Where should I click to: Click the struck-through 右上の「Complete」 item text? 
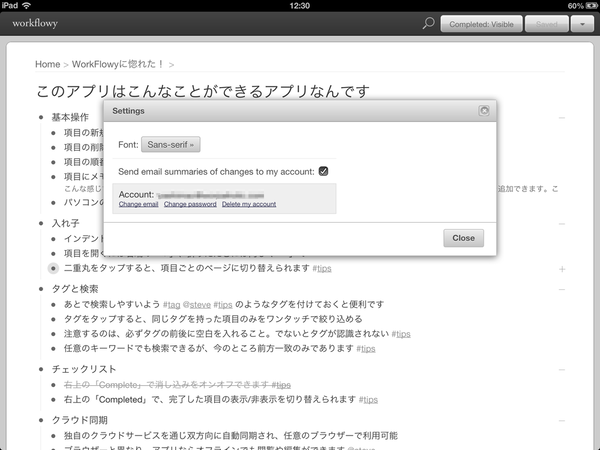pyautogui.click(x=177, y=385)
